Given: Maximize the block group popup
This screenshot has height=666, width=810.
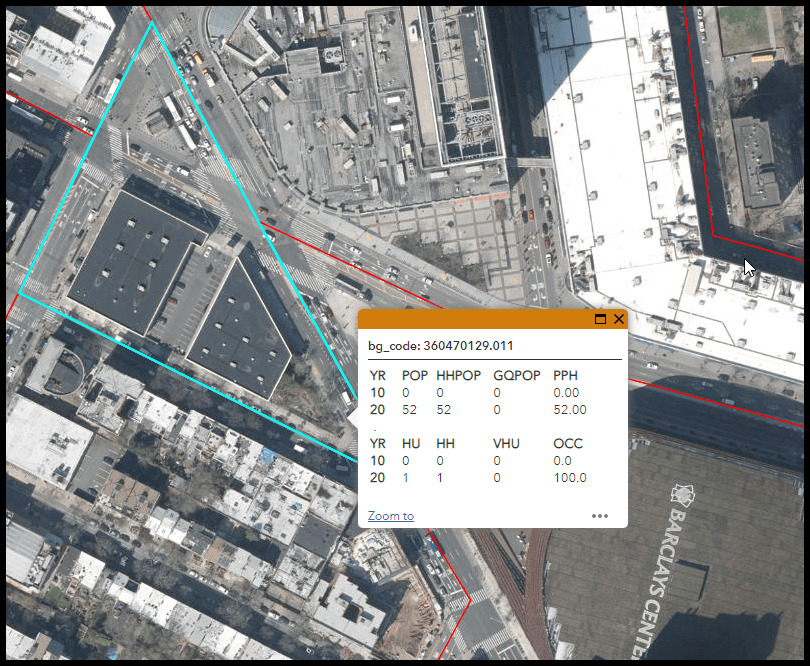Looking at the screenshot, I should (x=600, y=319).
